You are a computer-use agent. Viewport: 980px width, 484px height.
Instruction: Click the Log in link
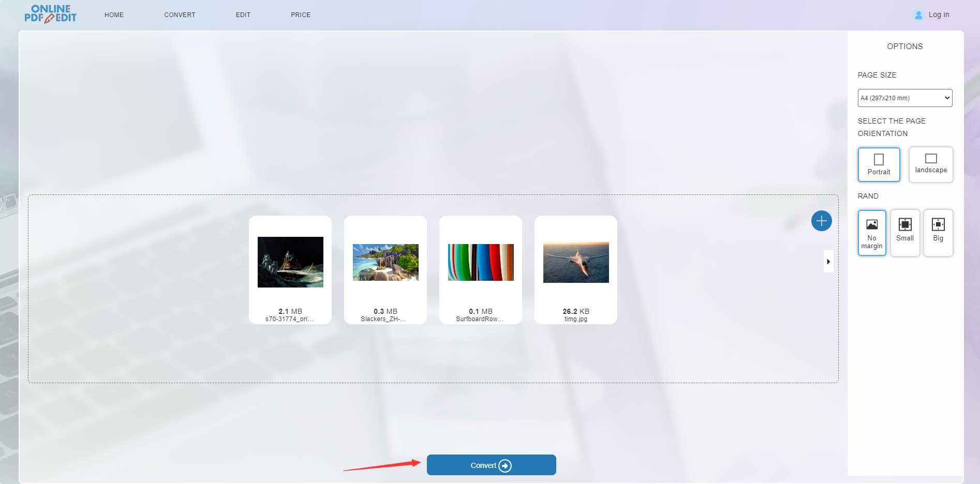coord(938,14)
